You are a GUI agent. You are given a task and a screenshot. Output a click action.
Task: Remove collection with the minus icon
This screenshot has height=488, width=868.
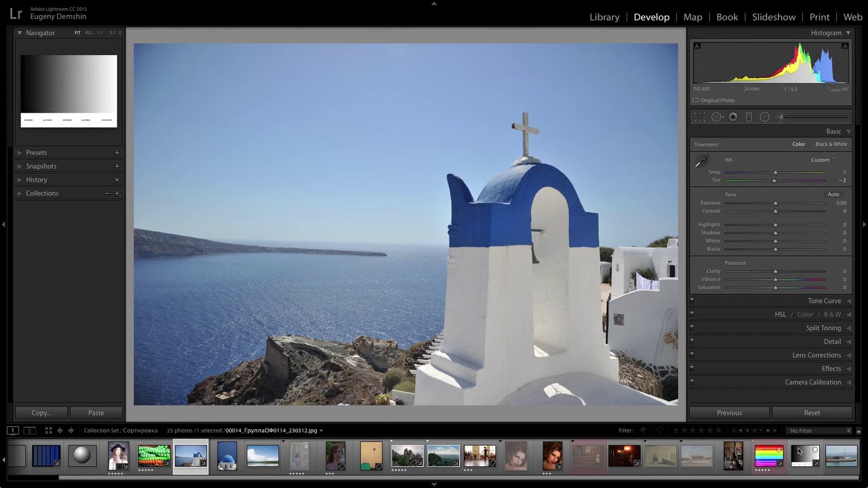tap(106, 193)
